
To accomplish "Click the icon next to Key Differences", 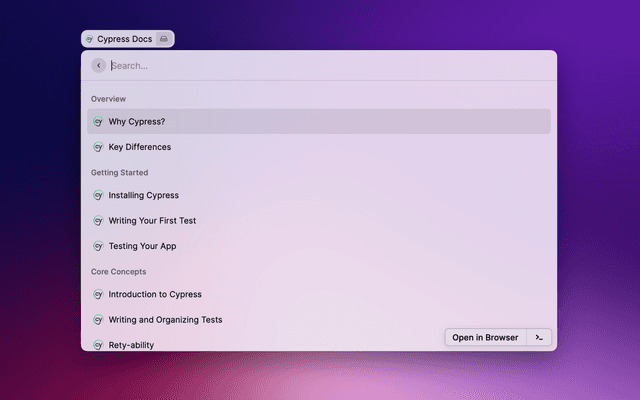I will [x=98, y=147].
